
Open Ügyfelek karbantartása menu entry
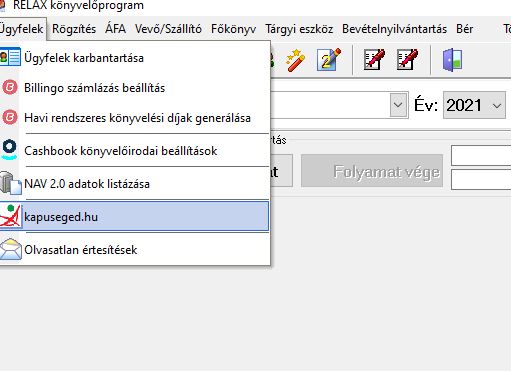point(135,58)
